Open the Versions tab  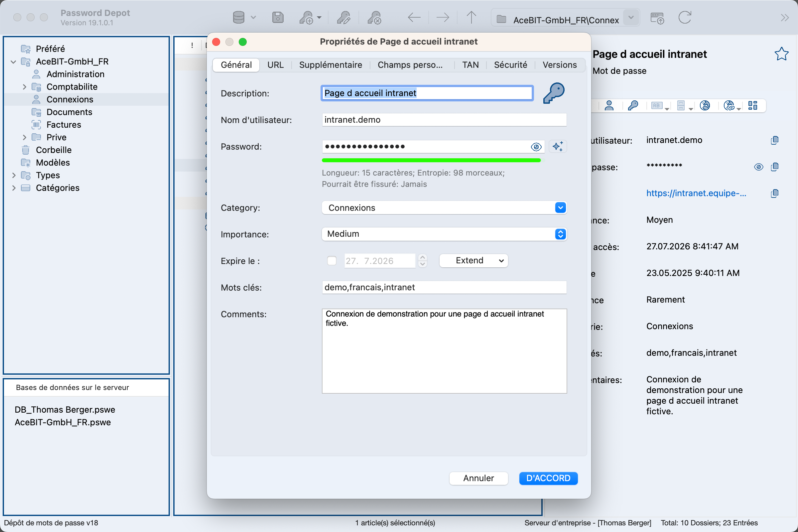(x=560, y=65)
